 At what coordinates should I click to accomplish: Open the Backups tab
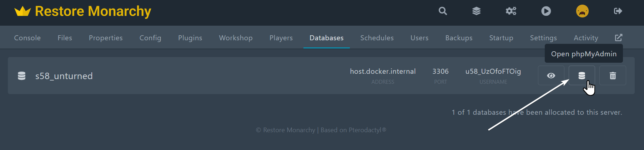point(459,38)
